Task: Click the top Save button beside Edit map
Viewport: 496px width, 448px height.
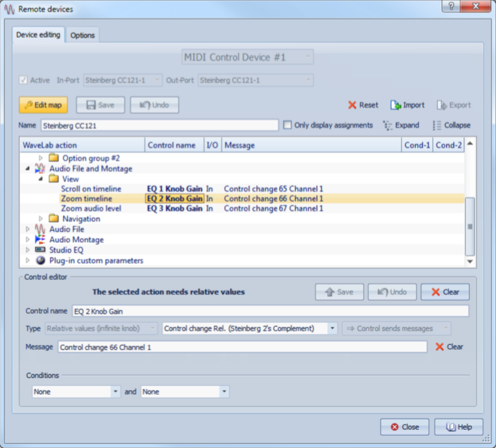Action: click(100, 105)
